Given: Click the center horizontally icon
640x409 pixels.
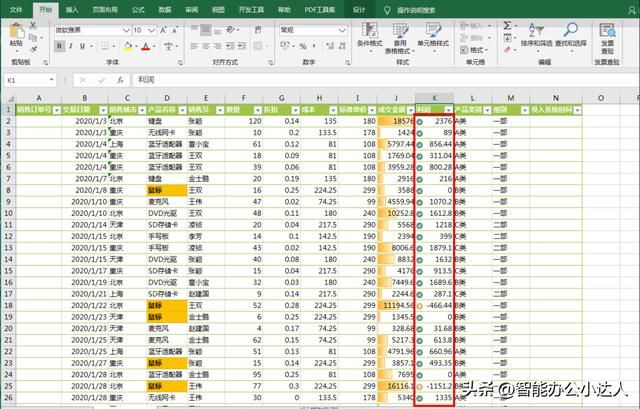Looking at the screenshot, I should [206, 46].
